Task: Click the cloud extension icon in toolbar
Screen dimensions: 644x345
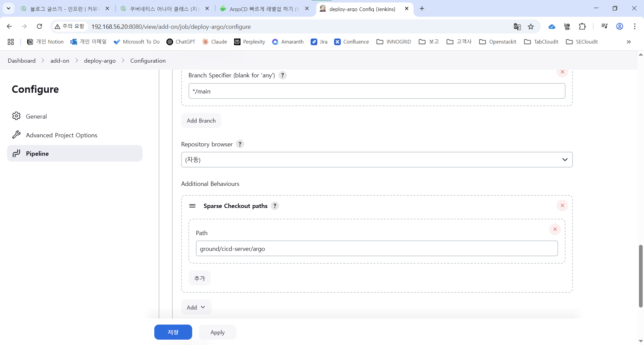Action: click(552, 26)
